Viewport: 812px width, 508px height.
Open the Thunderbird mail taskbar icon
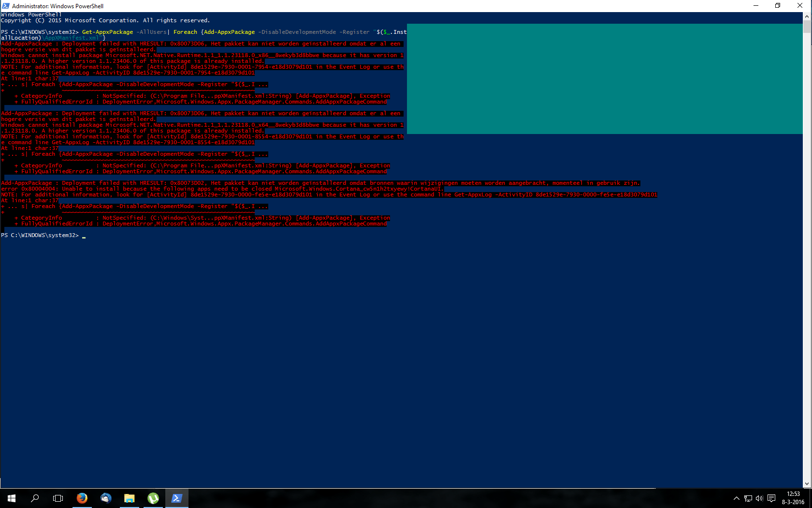coord(106,498)
